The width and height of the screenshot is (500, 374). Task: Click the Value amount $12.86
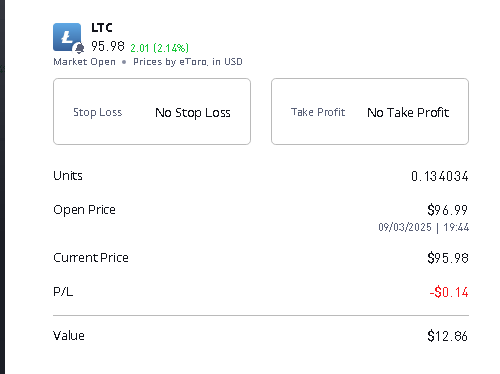[x=448, y=336]
